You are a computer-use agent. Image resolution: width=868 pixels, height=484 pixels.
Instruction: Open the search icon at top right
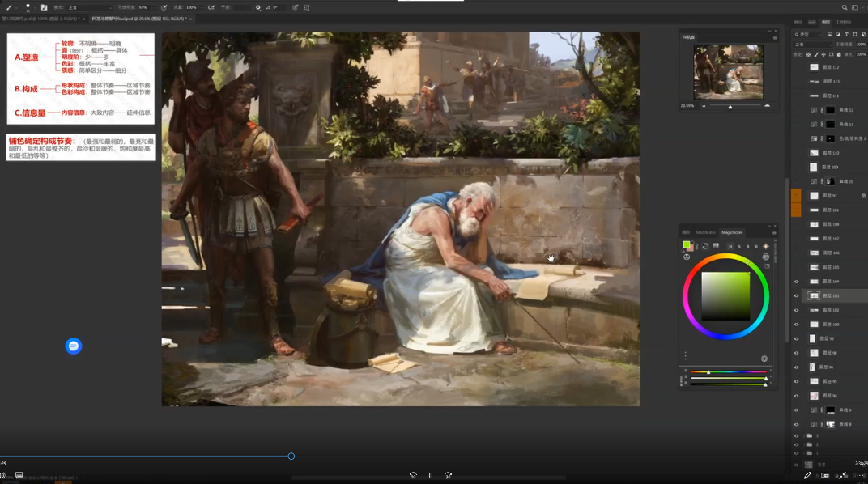[x=845, y=8]
